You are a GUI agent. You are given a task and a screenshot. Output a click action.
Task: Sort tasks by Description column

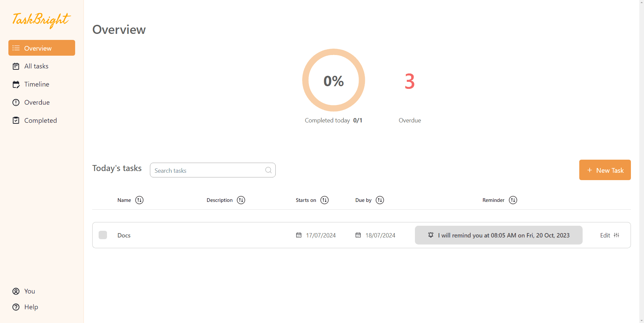[241, 200]
